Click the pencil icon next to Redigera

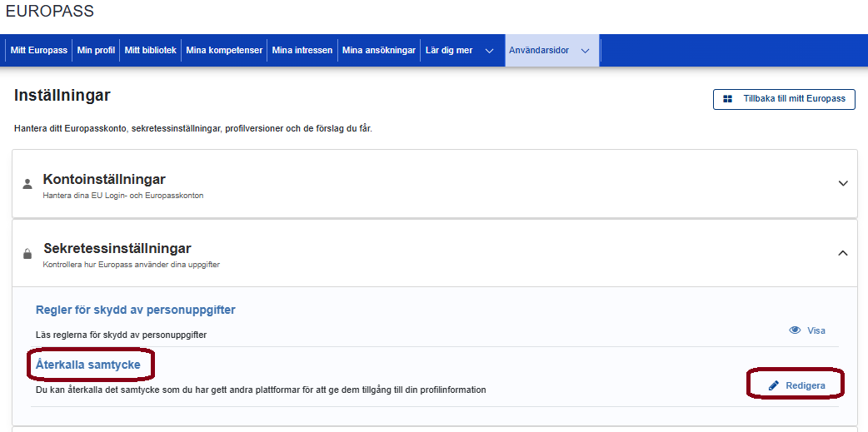click(x=774, y=385)
